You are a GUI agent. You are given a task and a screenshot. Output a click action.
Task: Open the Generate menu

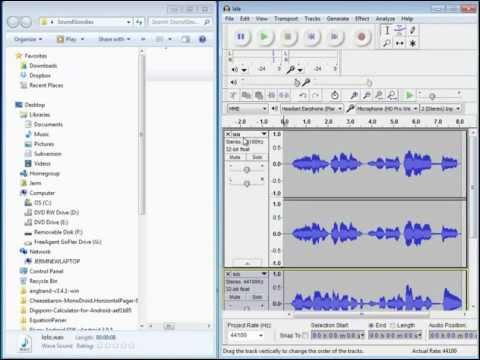(338, 19)
